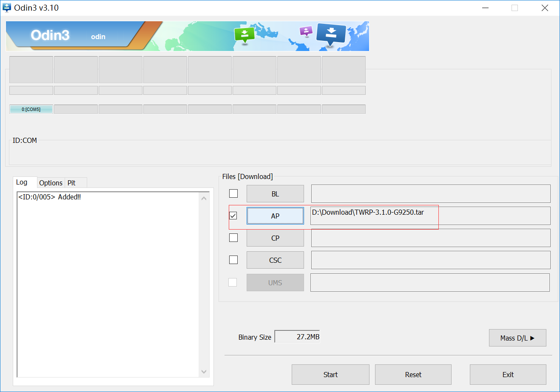Open the Options tab
The width and height of the screenshot is (560, 392).
[x=51, y=183]
